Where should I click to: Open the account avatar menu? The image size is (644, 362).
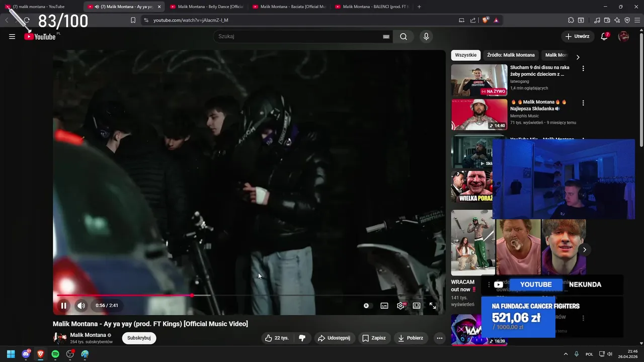[623, 36]
